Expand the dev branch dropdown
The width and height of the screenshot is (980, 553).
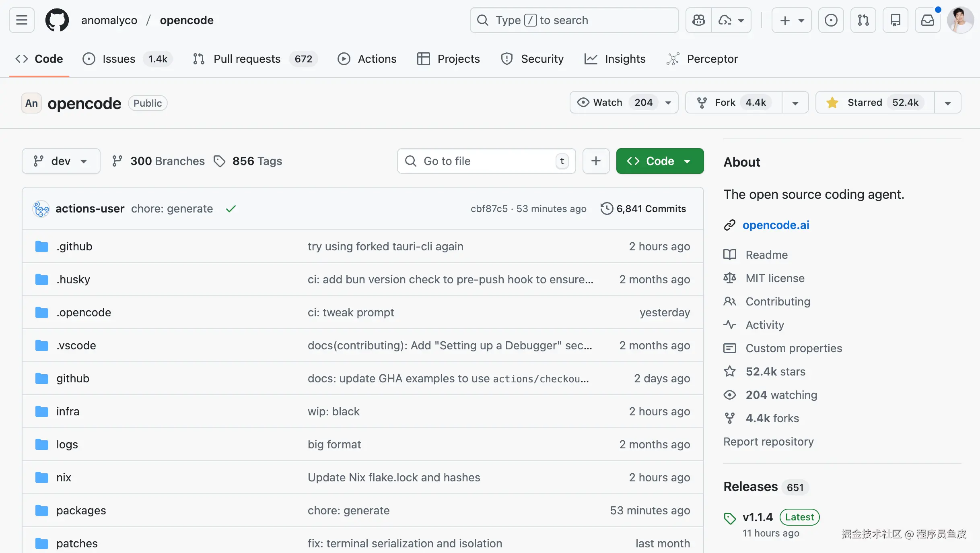coord(61,161)
